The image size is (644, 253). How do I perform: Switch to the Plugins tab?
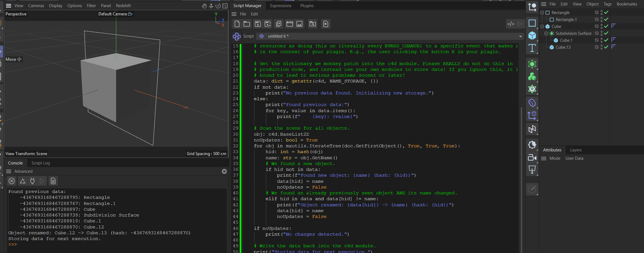[307, 6]
